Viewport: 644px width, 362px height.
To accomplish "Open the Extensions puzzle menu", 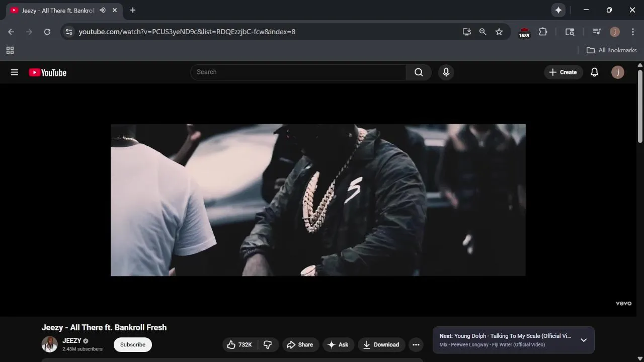I will [543, 32].
